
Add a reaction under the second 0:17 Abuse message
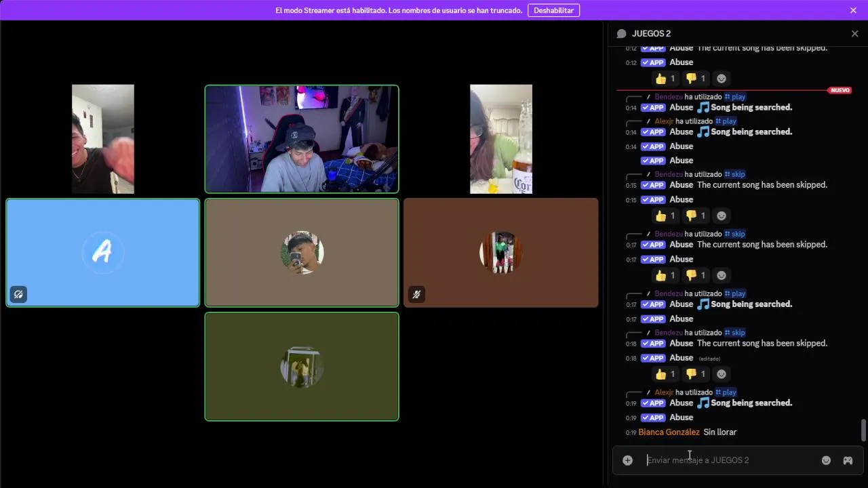(x=722, y=275)
